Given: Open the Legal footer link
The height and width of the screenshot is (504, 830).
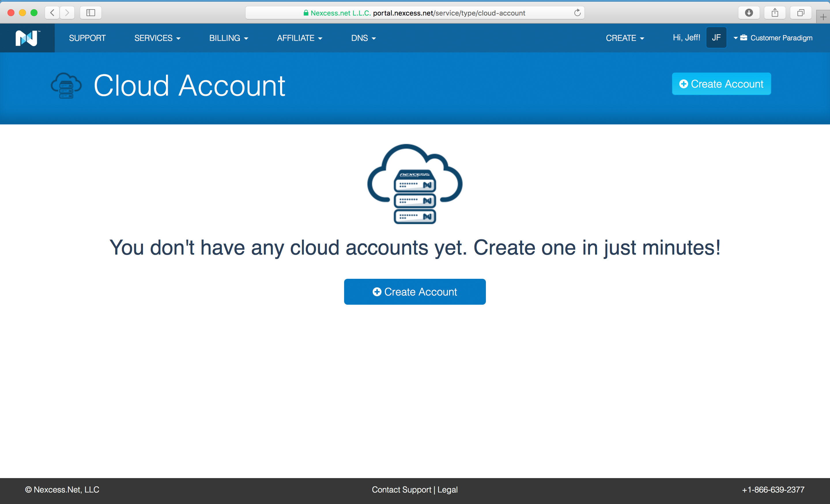Looking at the screenshot, I should (447, 490).
